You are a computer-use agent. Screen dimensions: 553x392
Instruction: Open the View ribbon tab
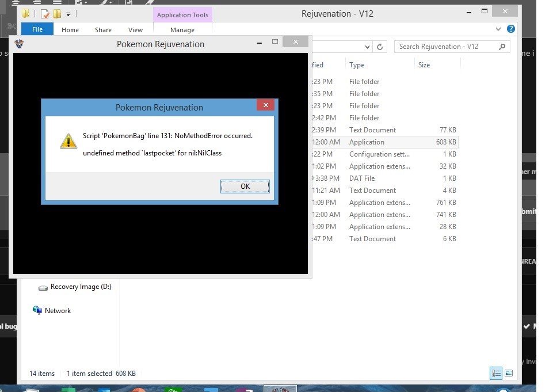click(x=135, y=30)
